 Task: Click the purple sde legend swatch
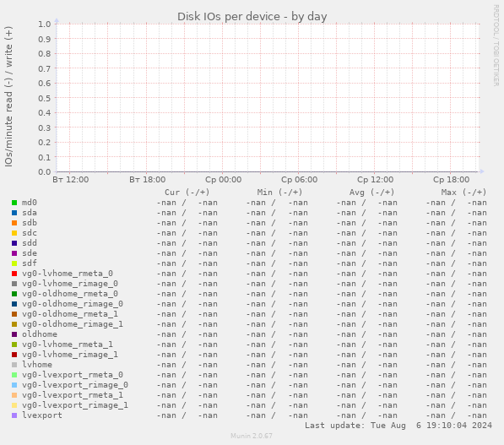click(14, 253)
